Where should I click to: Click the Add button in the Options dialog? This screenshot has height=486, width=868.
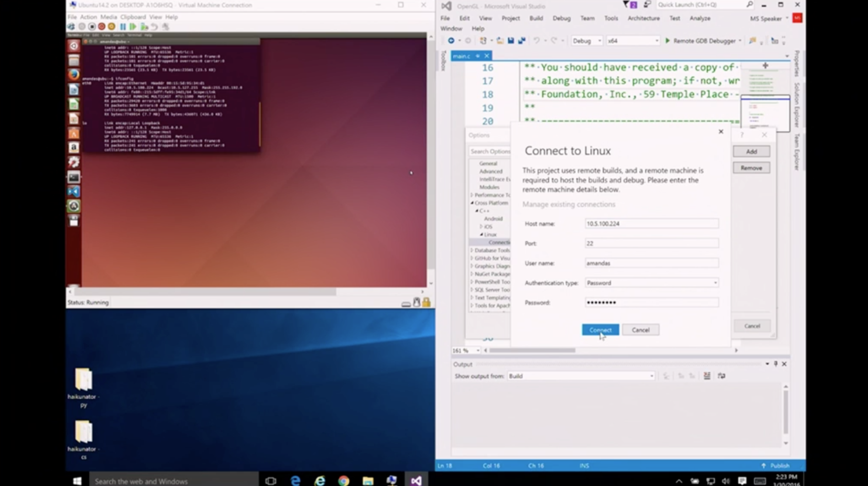(x=751, y=151)
